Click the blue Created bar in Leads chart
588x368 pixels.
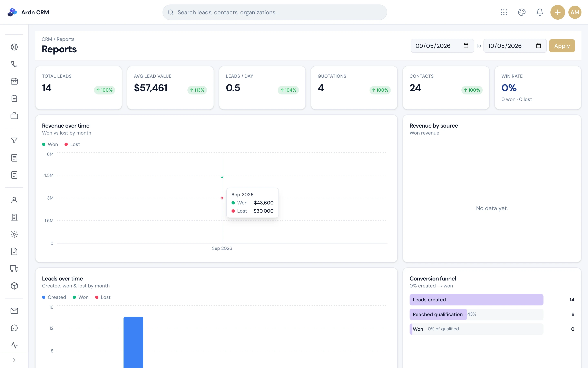point(133,342)
